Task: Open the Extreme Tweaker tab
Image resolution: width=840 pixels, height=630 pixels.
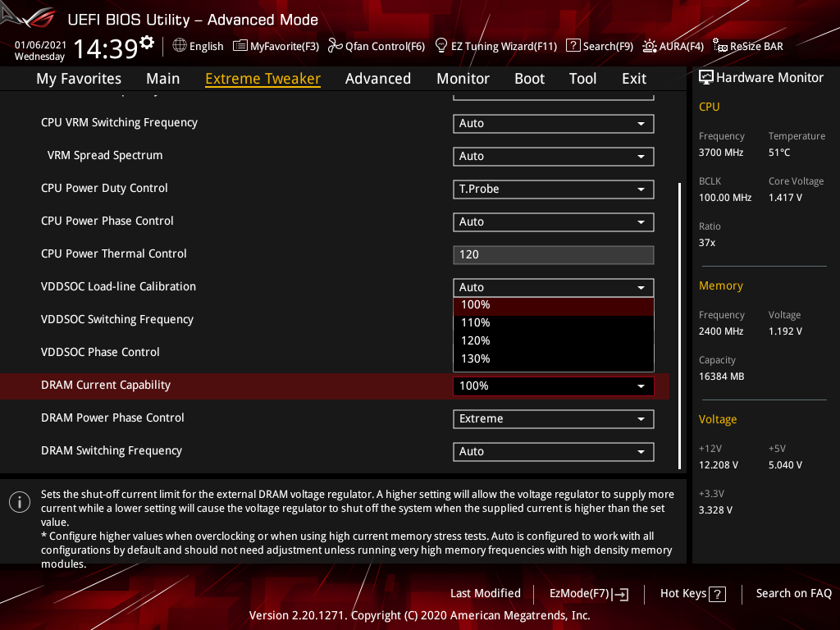Action: [263, 79]
